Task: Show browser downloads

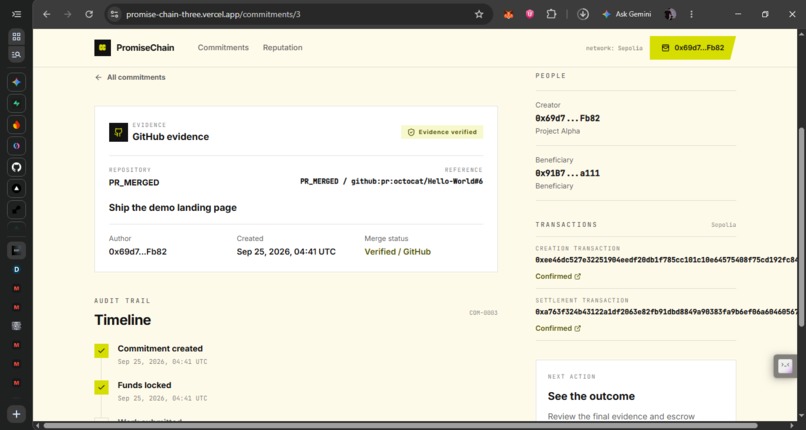Action: click(x=582, y=14)
